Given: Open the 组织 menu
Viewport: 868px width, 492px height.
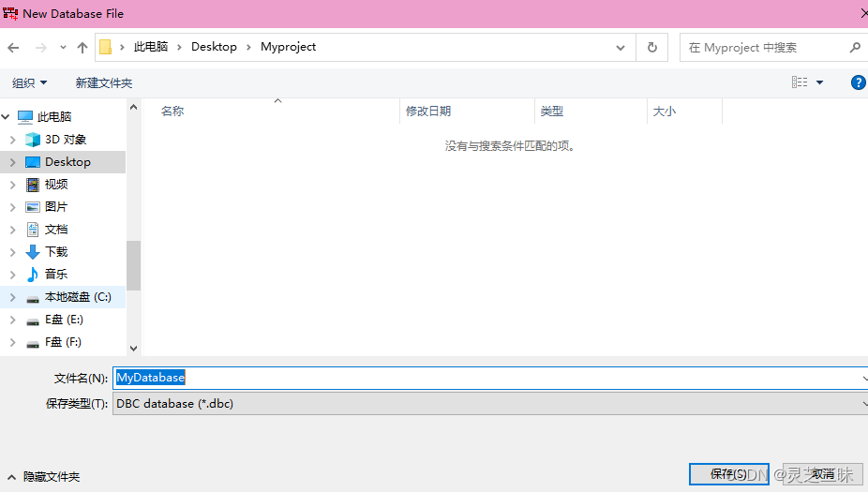Looking at the screenshot, I should click(29, 83).
